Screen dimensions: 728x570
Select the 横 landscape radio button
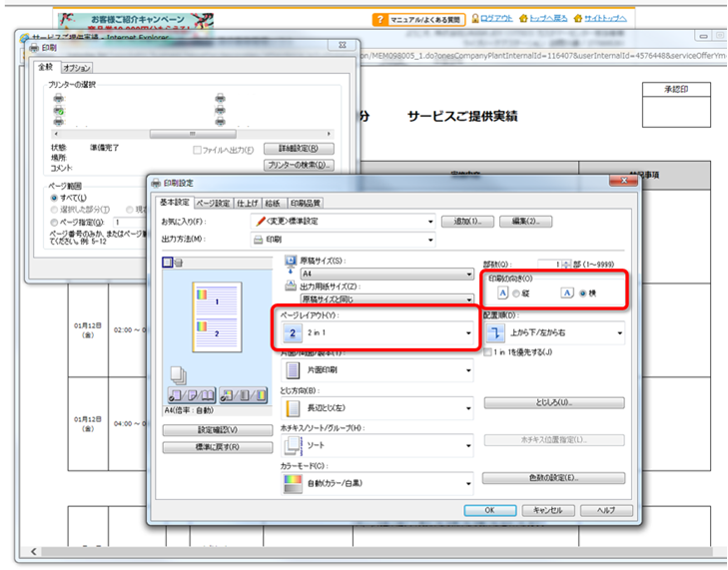(582, 293)
